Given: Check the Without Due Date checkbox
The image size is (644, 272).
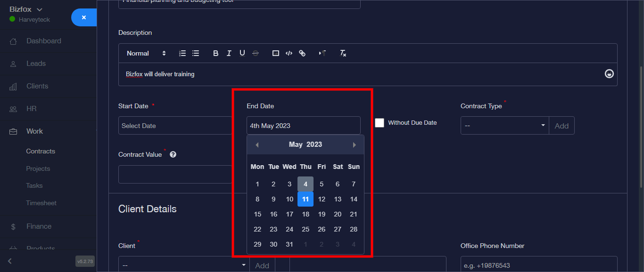Looking at the screenshot, I should (380, 123).
